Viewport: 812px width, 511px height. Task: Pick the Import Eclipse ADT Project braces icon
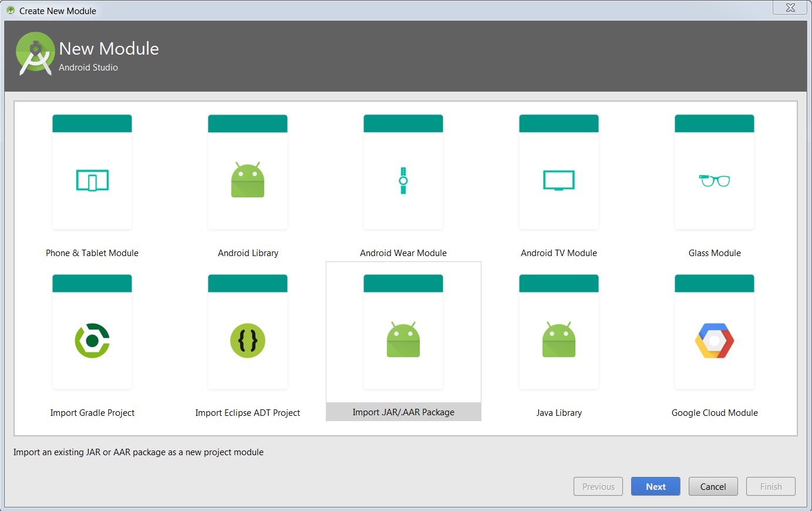click(248, 340)
